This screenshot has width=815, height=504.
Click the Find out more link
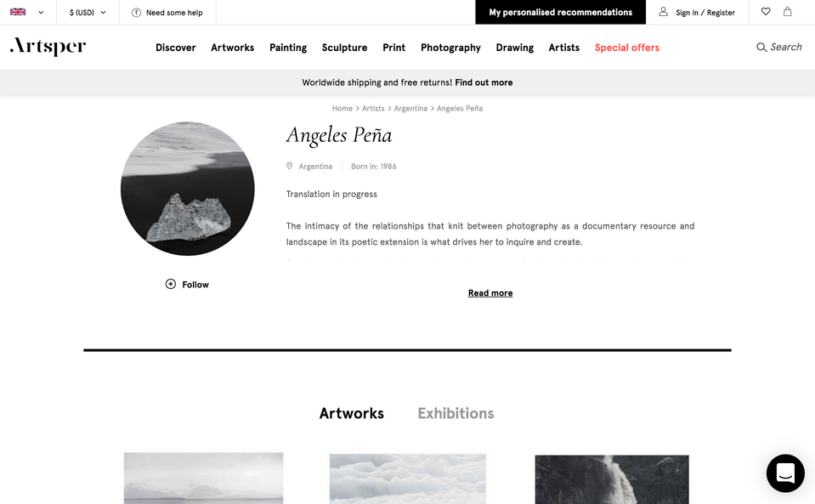[484, 82]
